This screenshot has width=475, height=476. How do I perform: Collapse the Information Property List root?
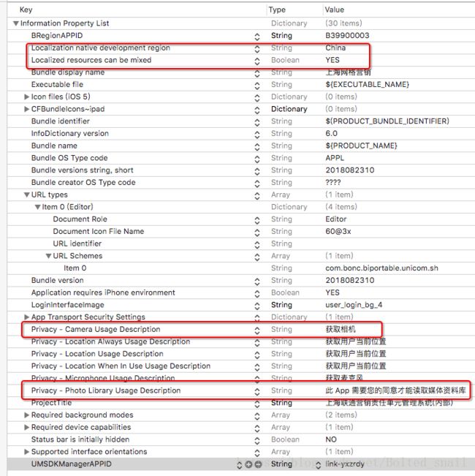coord(16,23)
